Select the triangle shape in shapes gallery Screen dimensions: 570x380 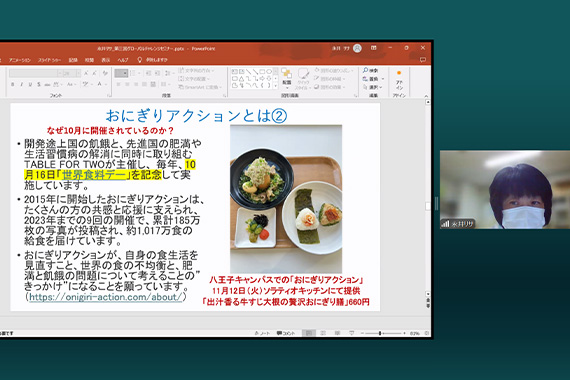pos(242,79)
